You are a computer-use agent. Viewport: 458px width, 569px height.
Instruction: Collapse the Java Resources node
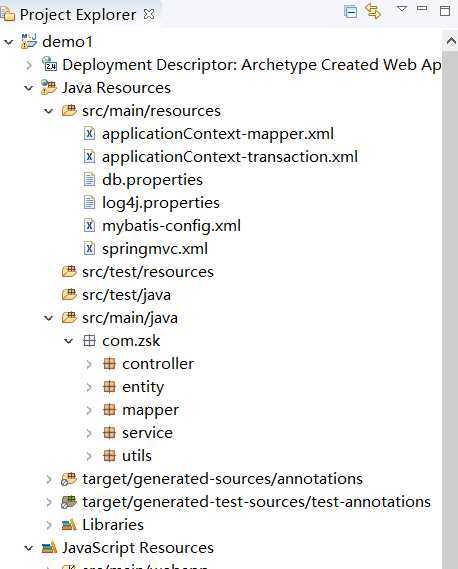[29, 88]
